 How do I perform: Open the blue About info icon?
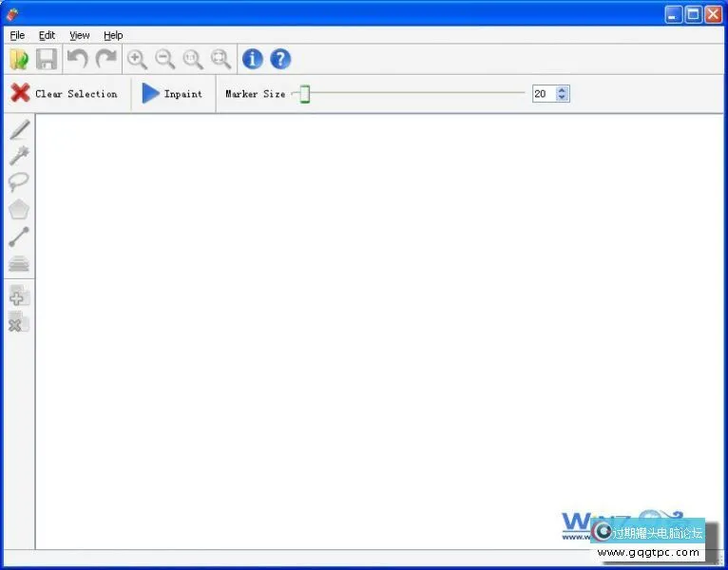click(x=253, y=60)
